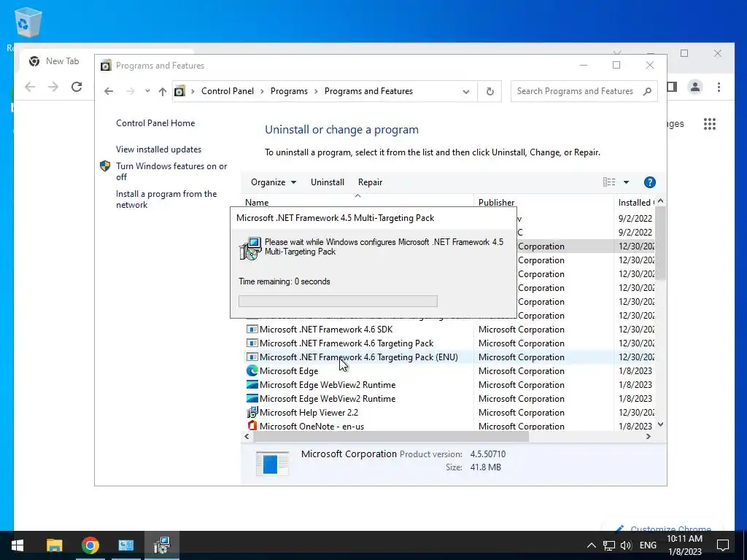This screenshot has height=560, width=747.
Task: Open the notification center icon
Action: 723,545
